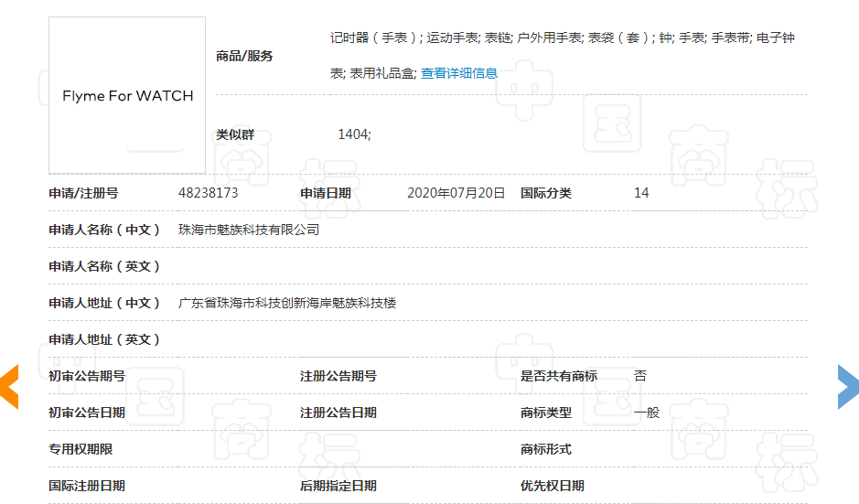Image resolution: width=859 pixels, height=504 pixels.
Task: Click the 优先权日期 label
Action: click(553, 487)
